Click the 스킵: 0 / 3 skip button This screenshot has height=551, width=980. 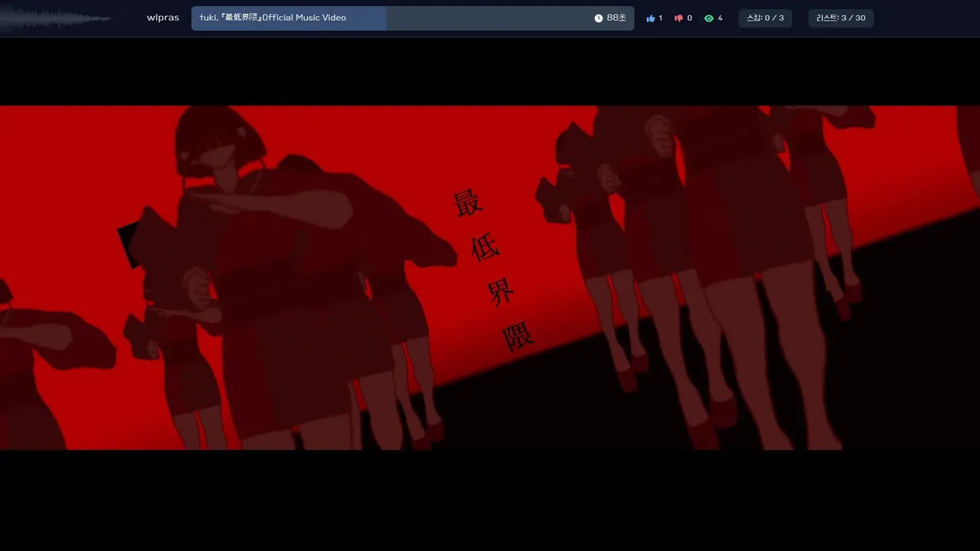click(766, 18)
